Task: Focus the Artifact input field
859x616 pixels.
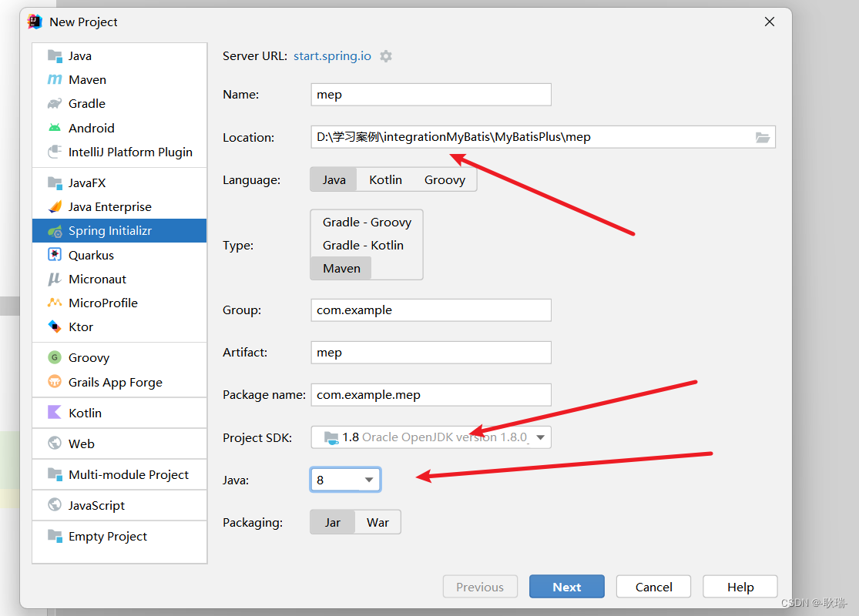Action: click(x=431, y=353)
